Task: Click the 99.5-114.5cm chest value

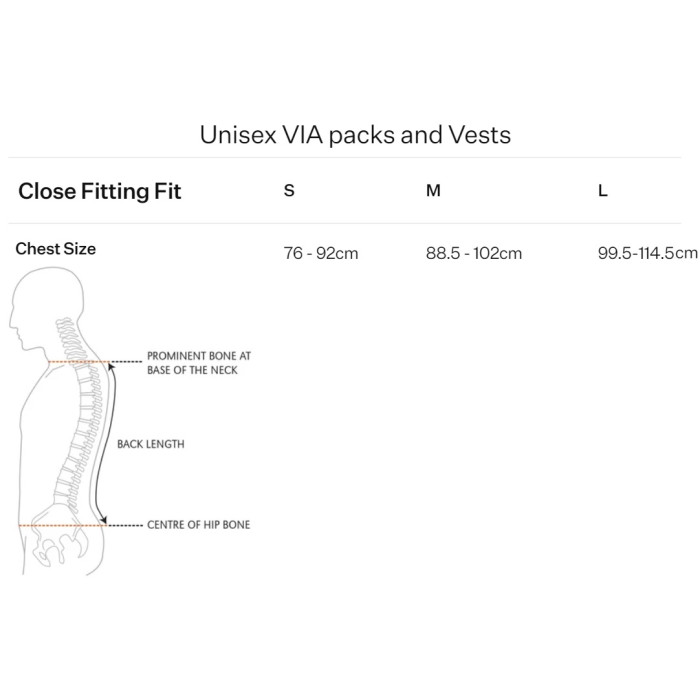Action: click(x=647, y=253)
